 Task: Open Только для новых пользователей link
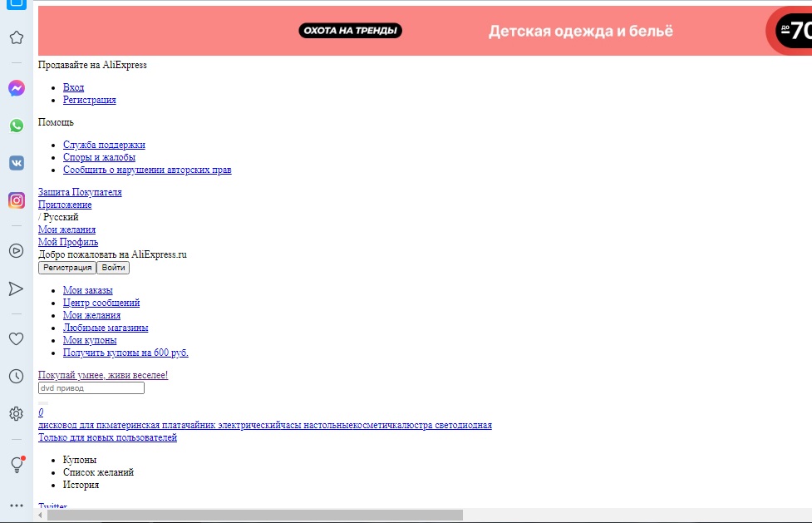point(108,437)
